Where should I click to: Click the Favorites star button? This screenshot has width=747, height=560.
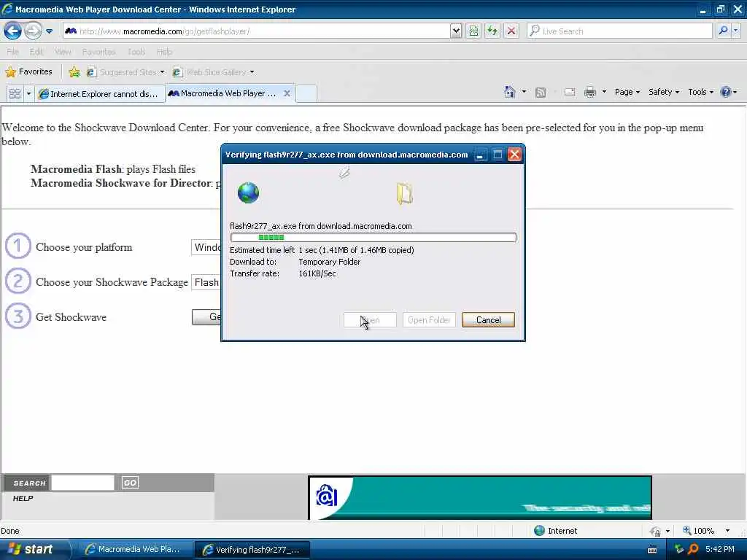[28, 72]
